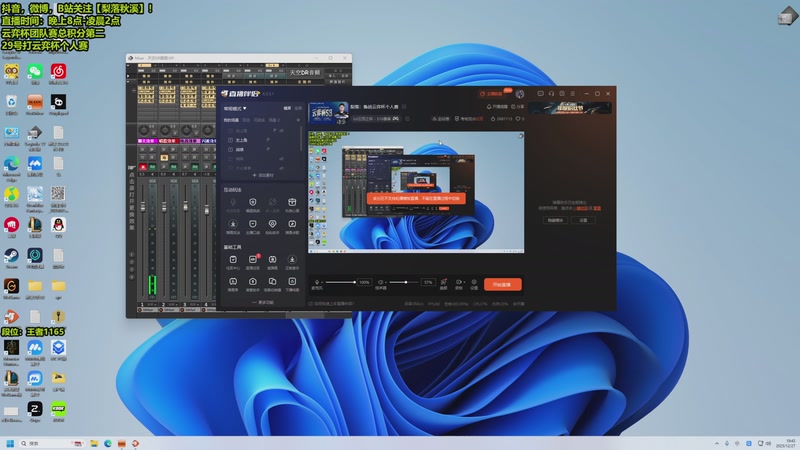Click the taskbar search box
Screen dimensions: 800x450
pos(51,443)
